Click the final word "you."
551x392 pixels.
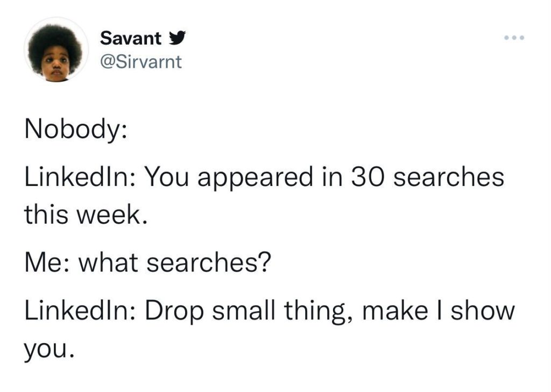click(47, 351)
